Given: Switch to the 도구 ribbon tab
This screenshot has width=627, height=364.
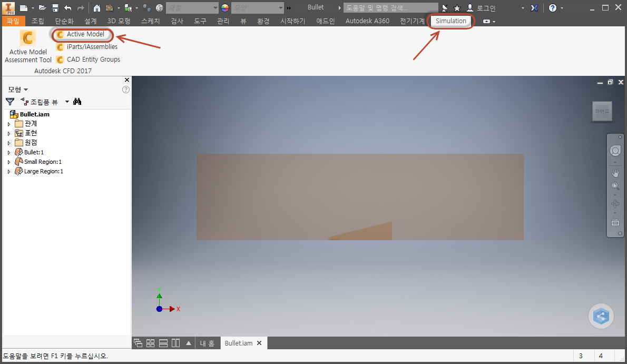Looking at the screenshot, I should [x=200, y=21].
